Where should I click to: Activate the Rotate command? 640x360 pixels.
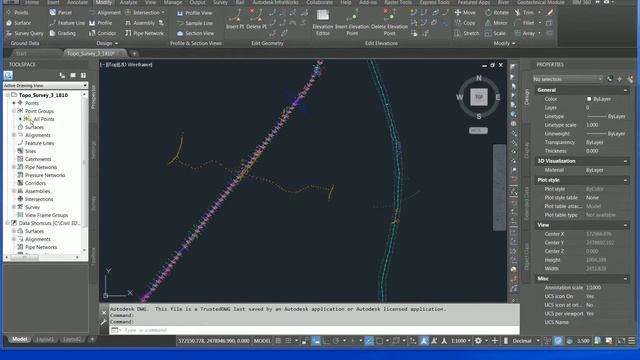pos(496,13)
